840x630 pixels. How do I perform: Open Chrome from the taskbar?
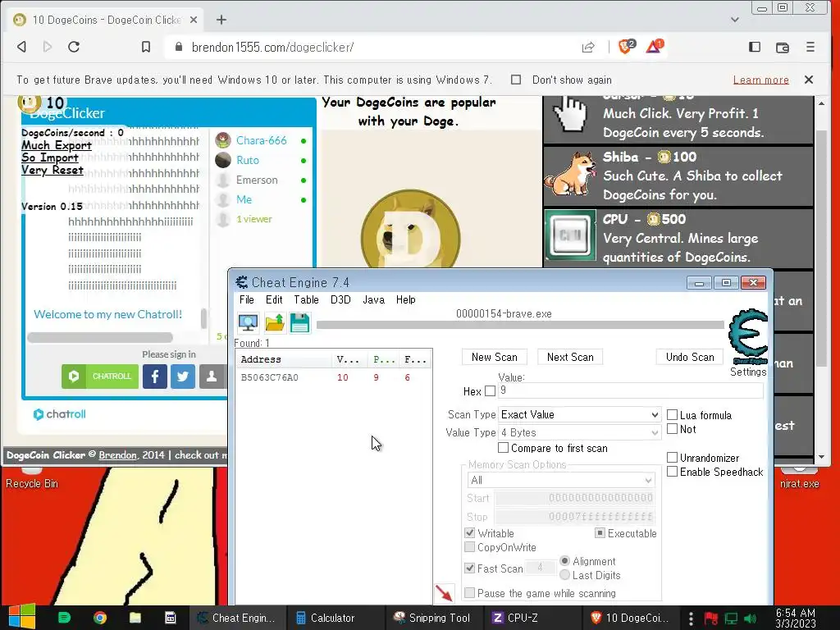(x=99, y=618)
